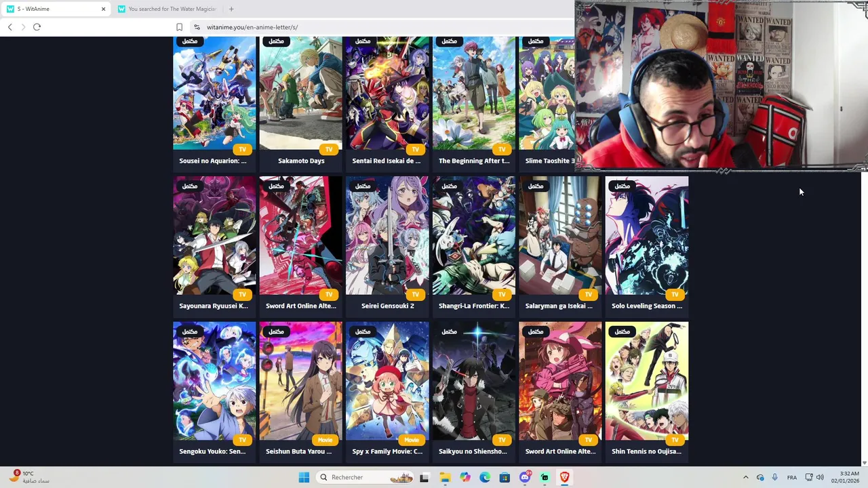
Task: Open Discord from the taskbar
Action: [x=525, y=477]
